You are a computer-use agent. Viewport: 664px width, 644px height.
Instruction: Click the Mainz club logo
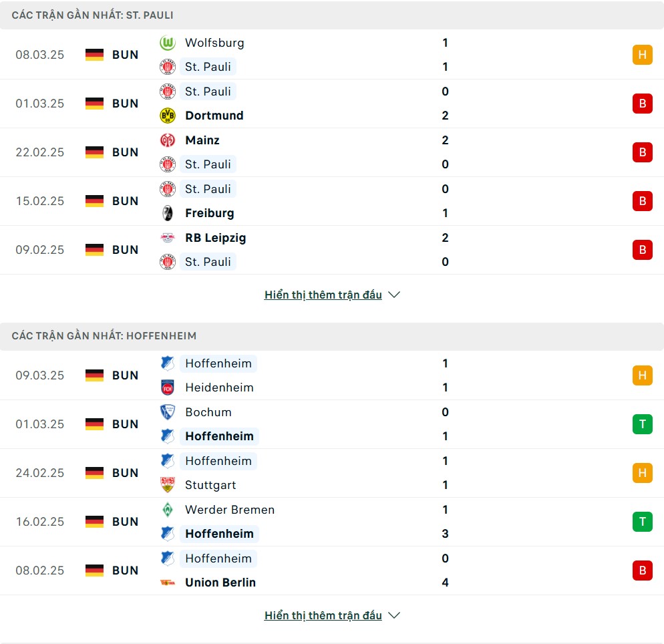click(168, 140)
